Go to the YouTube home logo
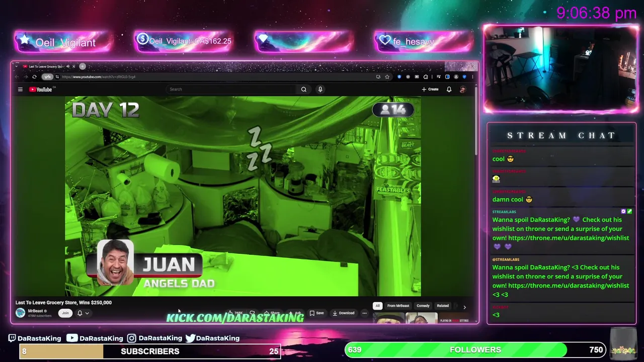This screenshot has height=362, width=644. tap(41, 89)
